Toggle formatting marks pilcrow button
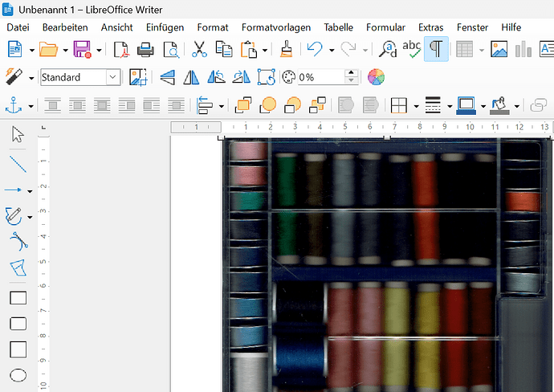 click(436, 49)
